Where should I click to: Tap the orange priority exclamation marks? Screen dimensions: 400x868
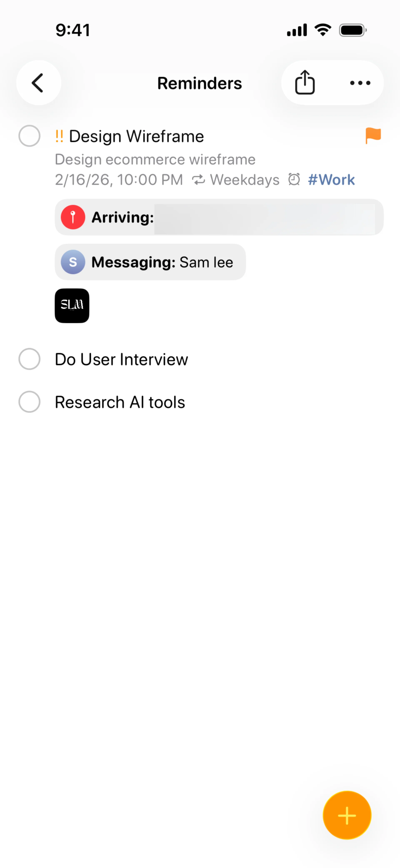tap(59, 136)
